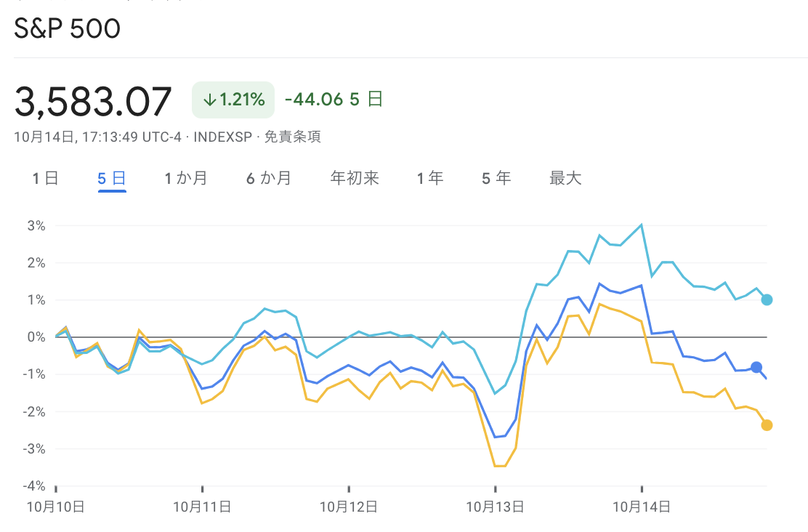Select the 1日 time range tab
The image size is (808, 532).
[x=45, y=178]
